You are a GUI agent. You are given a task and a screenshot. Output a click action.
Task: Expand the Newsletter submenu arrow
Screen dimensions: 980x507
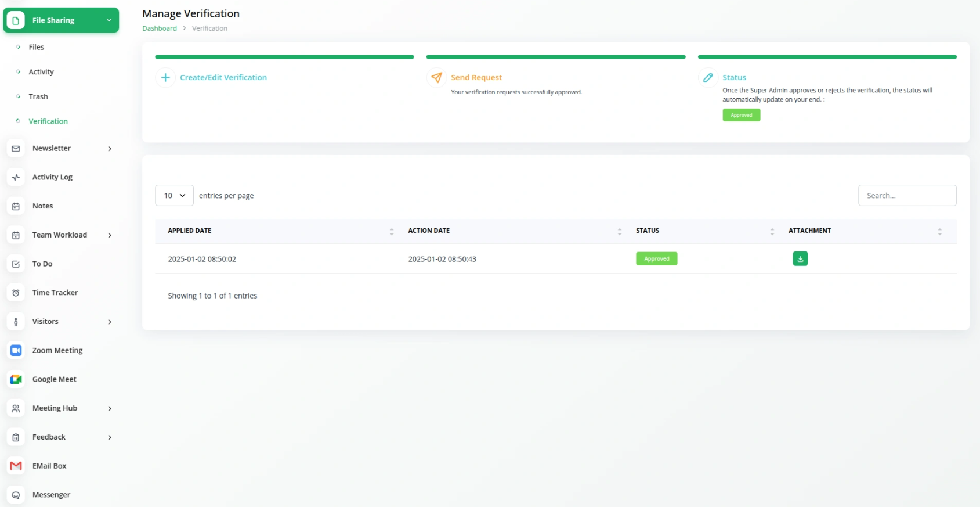pyautogui.click(x=110, y=149)
